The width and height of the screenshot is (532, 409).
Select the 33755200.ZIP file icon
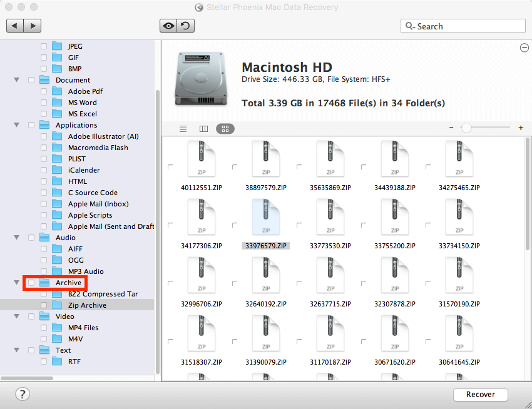395,217
